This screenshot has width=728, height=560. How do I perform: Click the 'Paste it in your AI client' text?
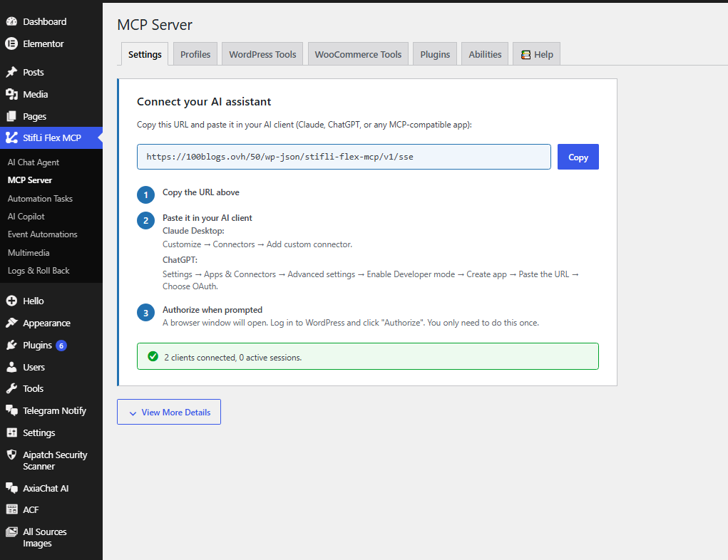click(x=207, y=218)
